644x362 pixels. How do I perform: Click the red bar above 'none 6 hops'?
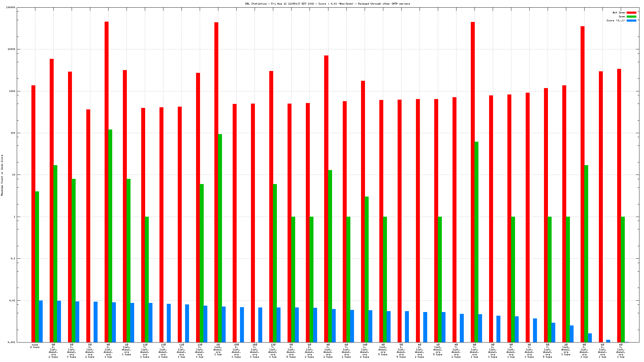click(33, 213)
